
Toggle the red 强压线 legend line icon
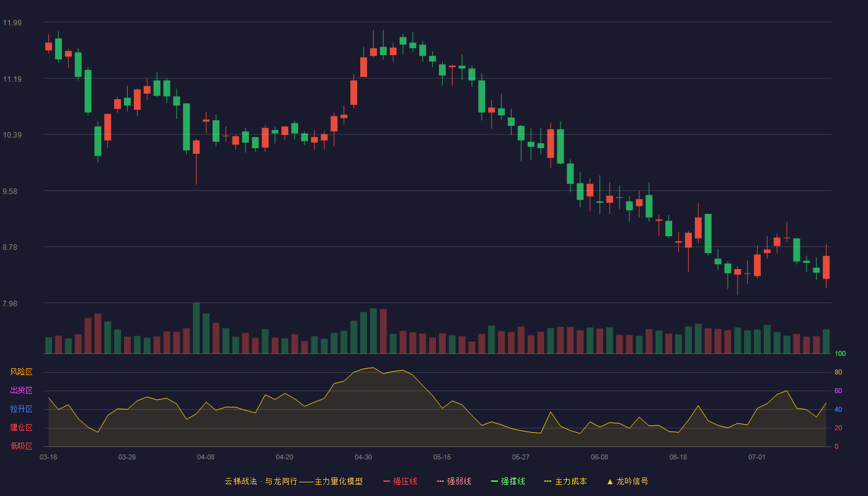click(387, 481)
